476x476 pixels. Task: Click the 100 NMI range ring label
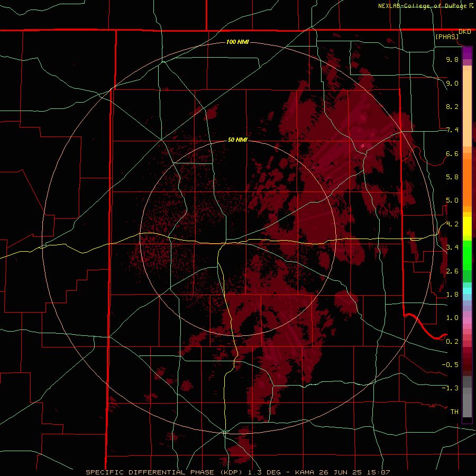pyautogui.click(x=237, y=42)
